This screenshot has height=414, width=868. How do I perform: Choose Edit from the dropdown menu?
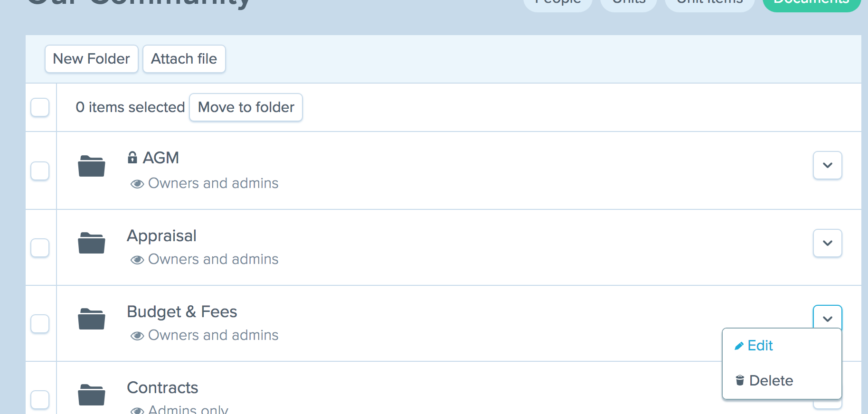click(x=760, y=346)
